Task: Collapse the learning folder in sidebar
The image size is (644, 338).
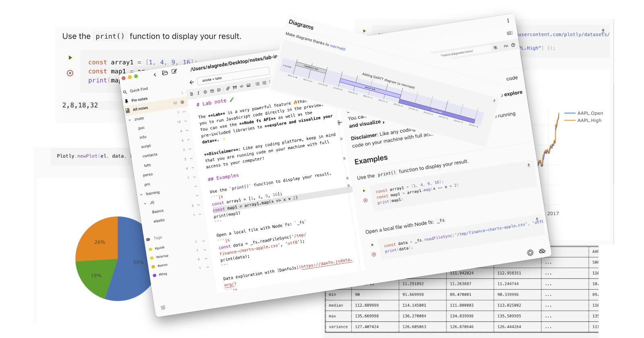Action: click(141, 194)
